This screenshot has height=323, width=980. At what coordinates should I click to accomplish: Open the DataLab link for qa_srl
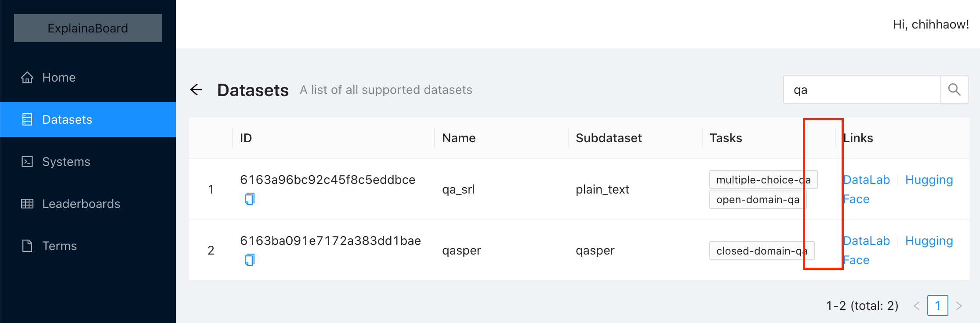[866, 179]
